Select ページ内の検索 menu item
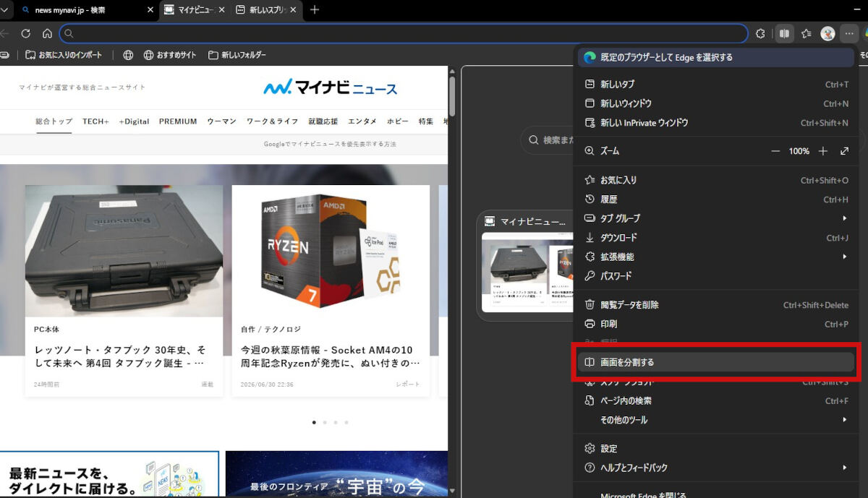 pos(717,400)
